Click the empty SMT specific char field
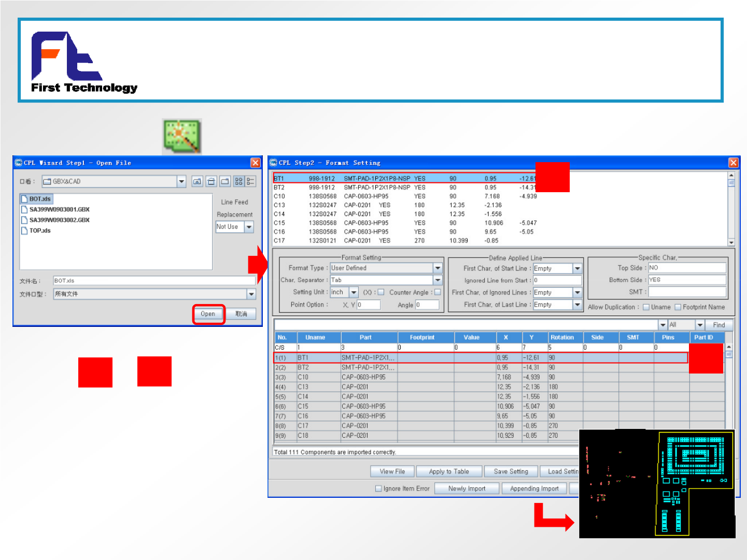Viewport: 747px width, 560px height. click(687, 292)
